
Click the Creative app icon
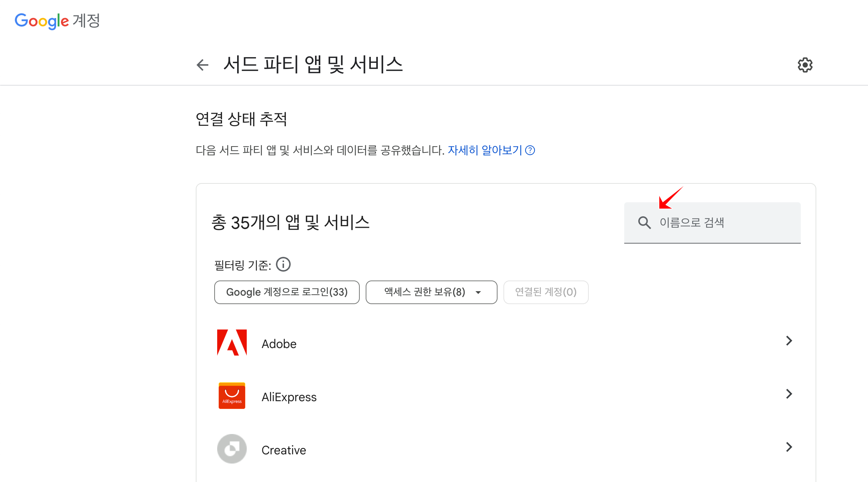(232, 449)
